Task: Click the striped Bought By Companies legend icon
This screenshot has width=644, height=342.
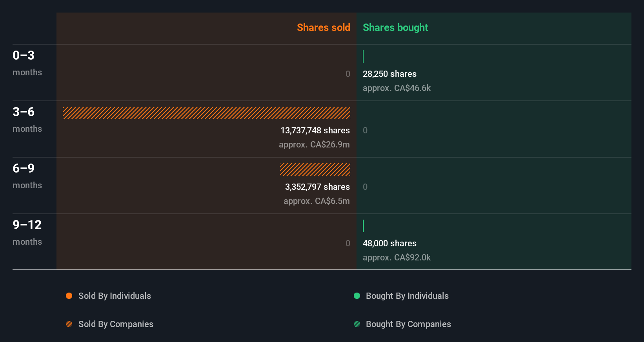Action: pos(357,324)
